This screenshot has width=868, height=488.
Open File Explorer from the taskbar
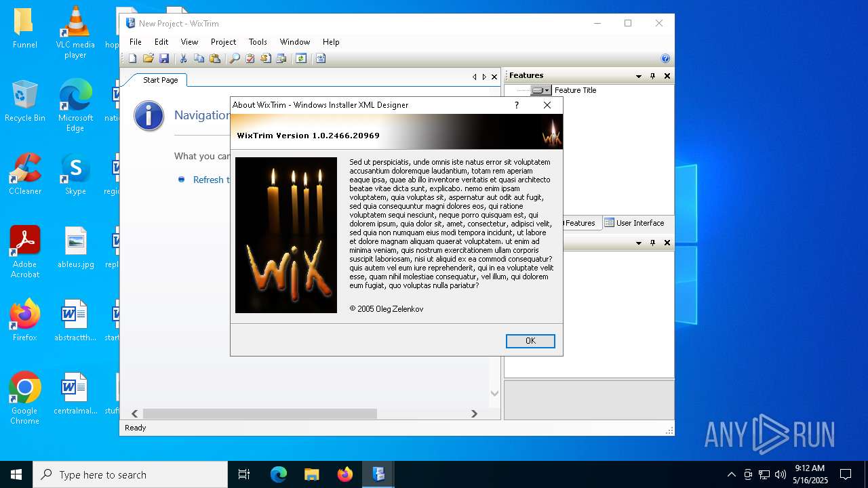tap(311, 474)
